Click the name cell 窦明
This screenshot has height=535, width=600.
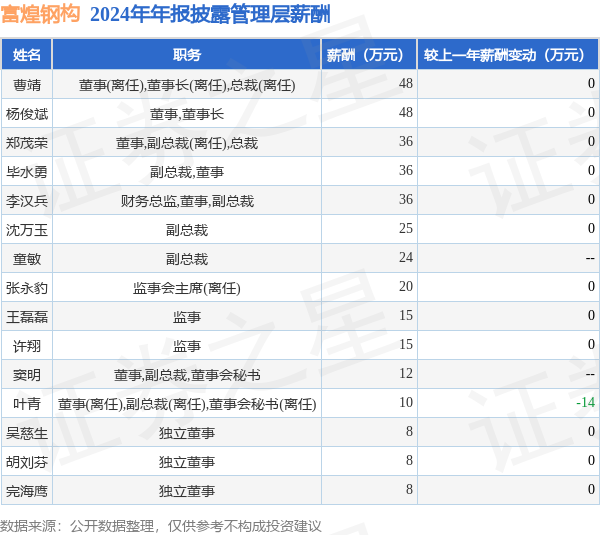[27, 375]
